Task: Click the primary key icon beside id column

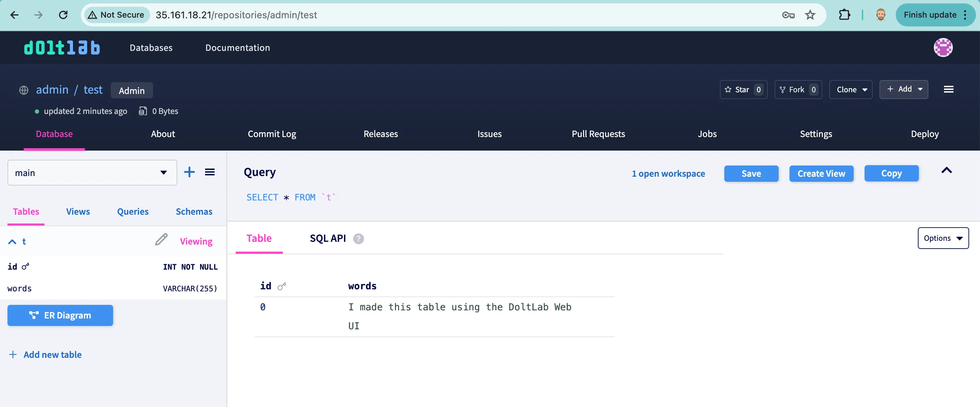Action: tap(25, 266)
